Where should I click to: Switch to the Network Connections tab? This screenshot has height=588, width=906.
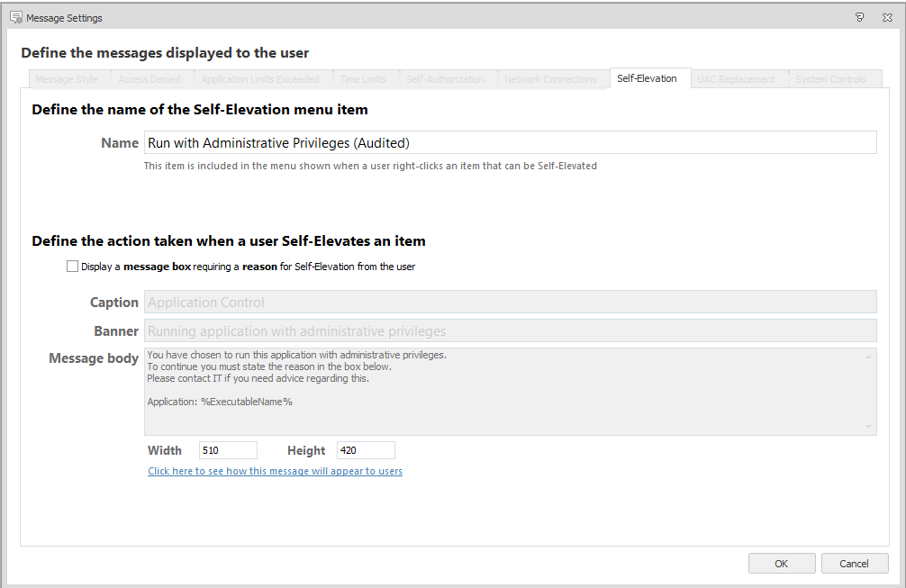point(550,79)
